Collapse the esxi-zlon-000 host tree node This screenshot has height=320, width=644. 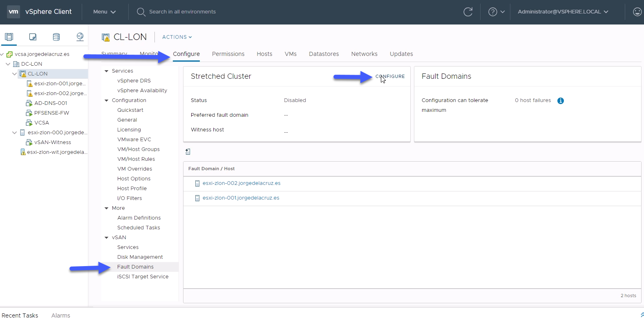pos(15,133)
